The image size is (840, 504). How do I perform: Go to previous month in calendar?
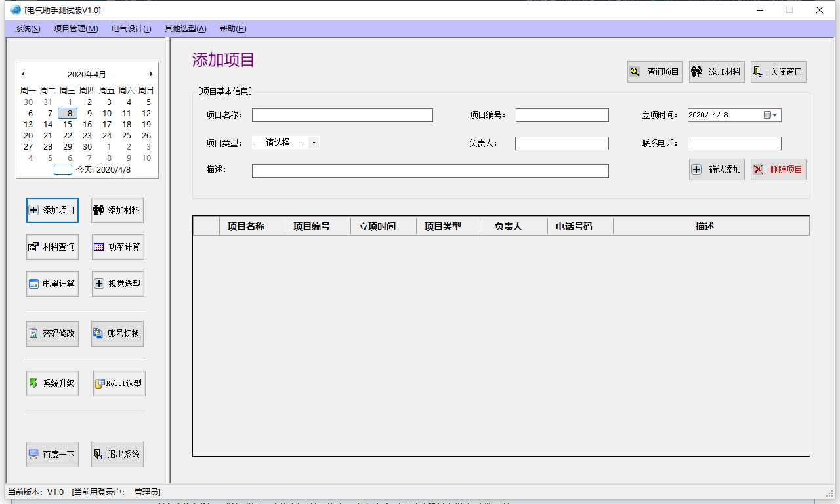(23, 74)
